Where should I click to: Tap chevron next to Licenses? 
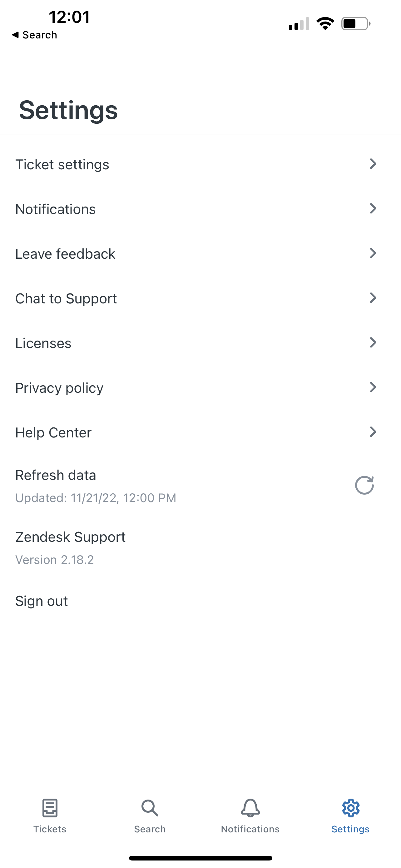373,343
